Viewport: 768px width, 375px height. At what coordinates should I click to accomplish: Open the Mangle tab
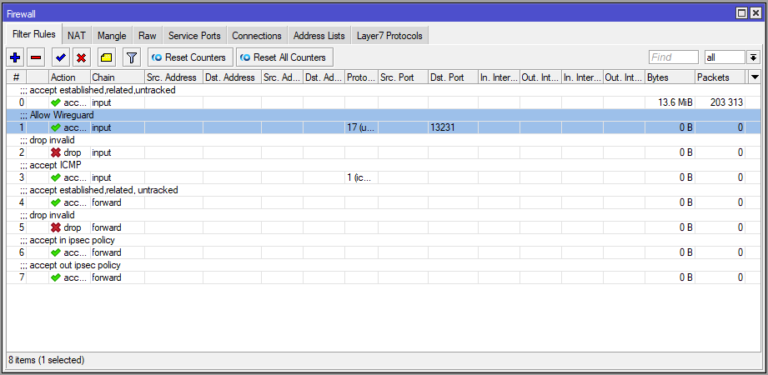click(x=112, y=36)
